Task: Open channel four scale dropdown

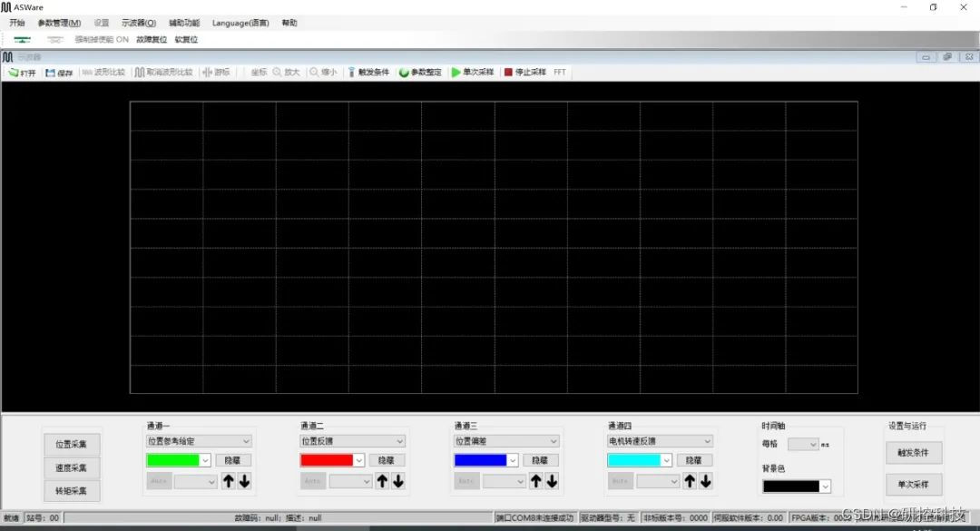Action: coord(658,482)
